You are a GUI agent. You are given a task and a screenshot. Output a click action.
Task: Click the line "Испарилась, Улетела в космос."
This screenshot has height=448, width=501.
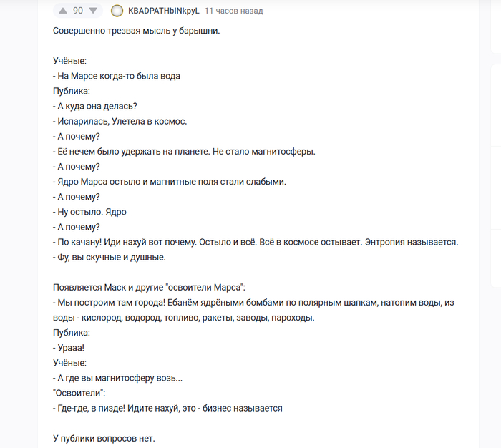coord(122,121)
